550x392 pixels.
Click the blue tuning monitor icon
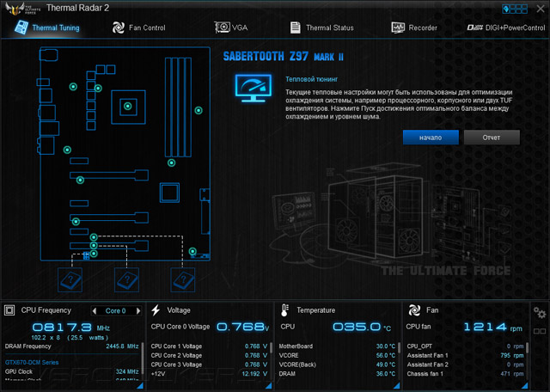pyautogui.click(x=254, y=88)
